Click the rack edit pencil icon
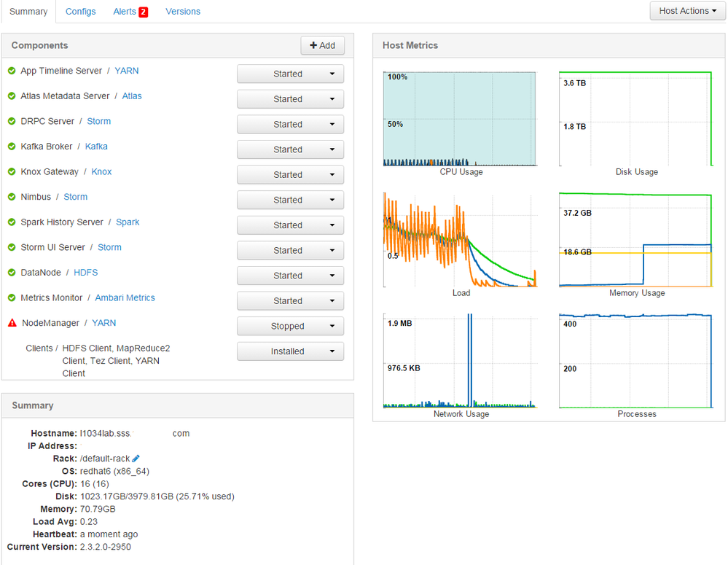Screen dimensions: 728x565 tap(136, 459)
